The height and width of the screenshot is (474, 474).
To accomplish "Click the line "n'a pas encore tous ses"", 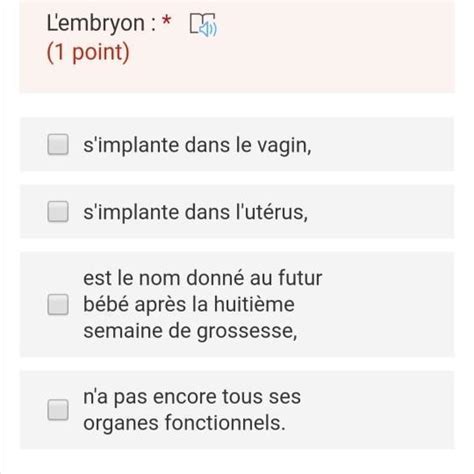I will [192, 397].
